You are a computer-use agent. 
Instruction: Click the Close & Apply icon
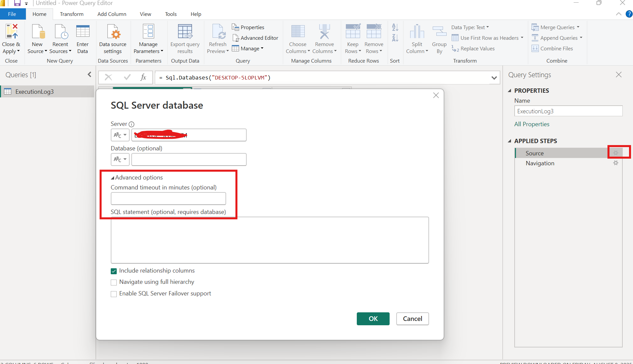pyautogui.click(x=12, y=31)
